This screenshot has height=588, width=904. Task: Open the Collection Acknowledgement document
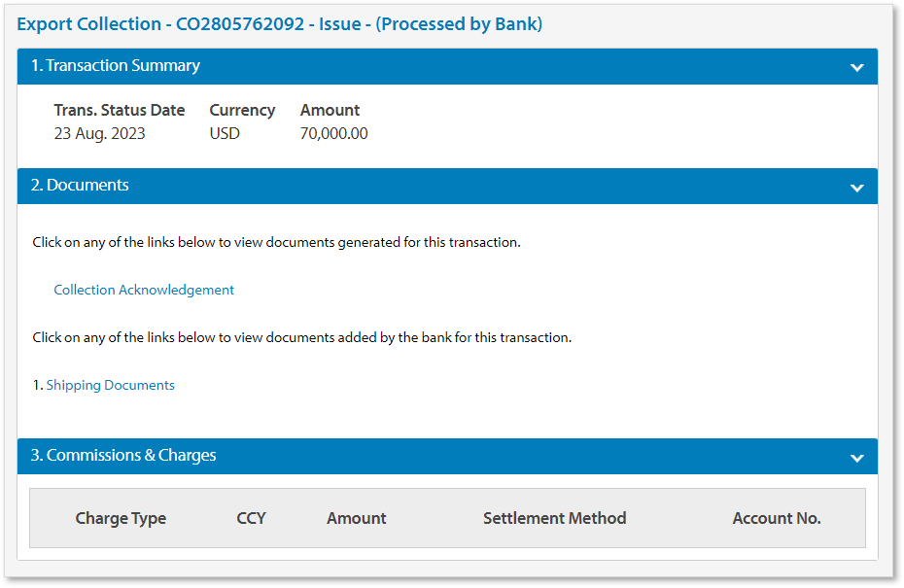[143, 289]
